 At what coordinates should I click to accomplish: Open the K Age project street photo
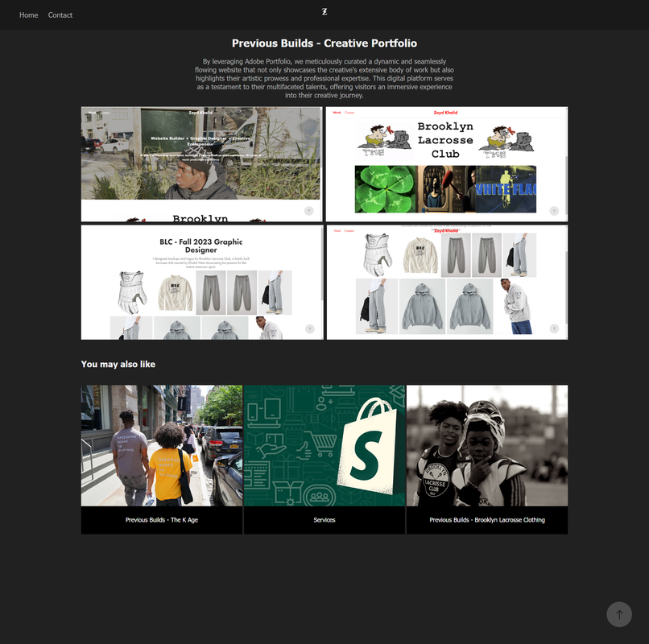click(x=162, y=446)
